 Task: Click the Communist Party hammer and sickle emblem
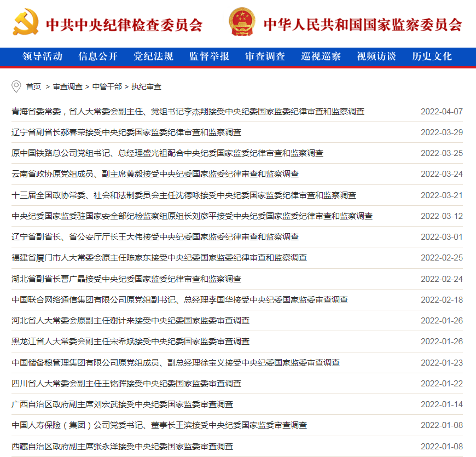point(26,22)
